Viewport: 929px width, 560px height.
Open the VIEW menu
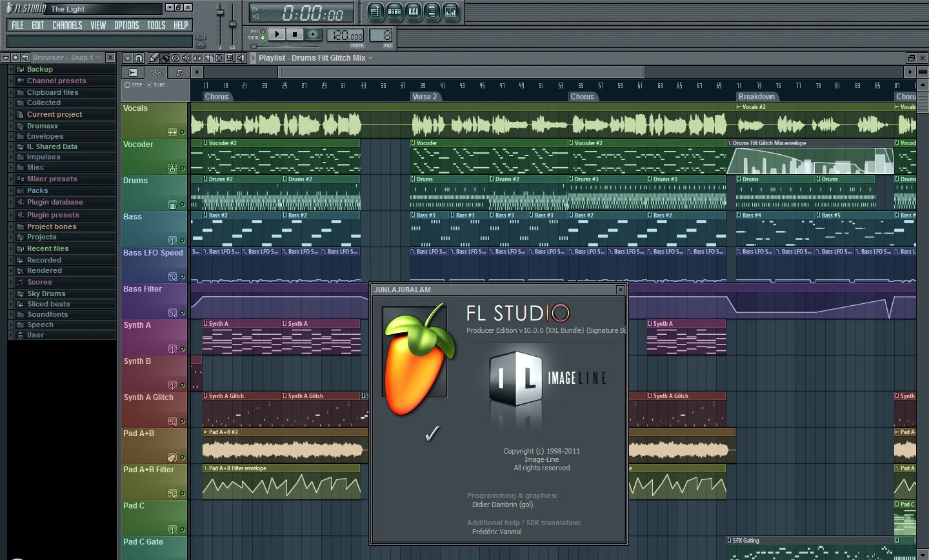[98, 25]
